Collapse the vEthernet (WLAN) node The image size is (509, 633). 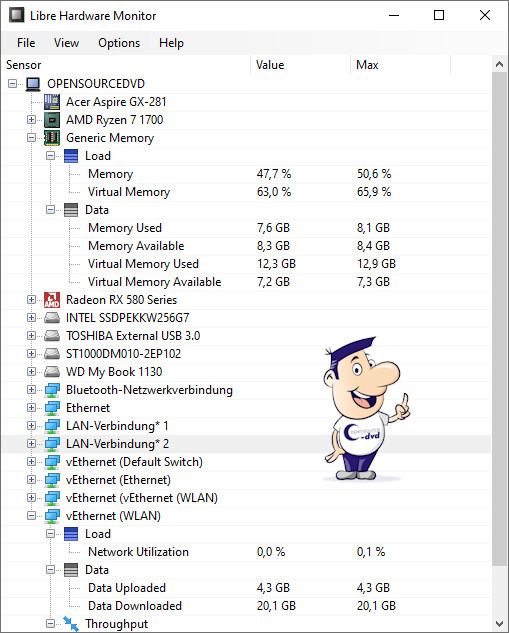(31, 516)
